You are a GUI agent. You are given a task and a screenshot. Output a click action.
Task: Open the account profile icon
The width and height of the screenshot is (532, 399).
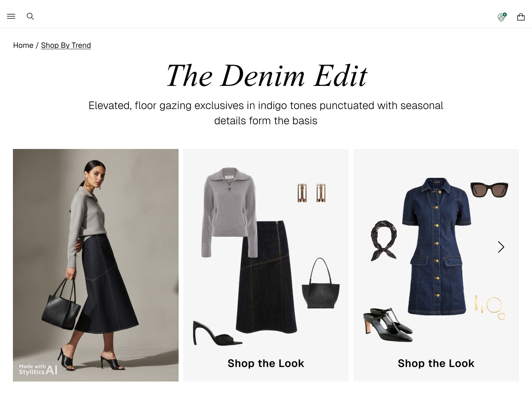tap(502, 17)
